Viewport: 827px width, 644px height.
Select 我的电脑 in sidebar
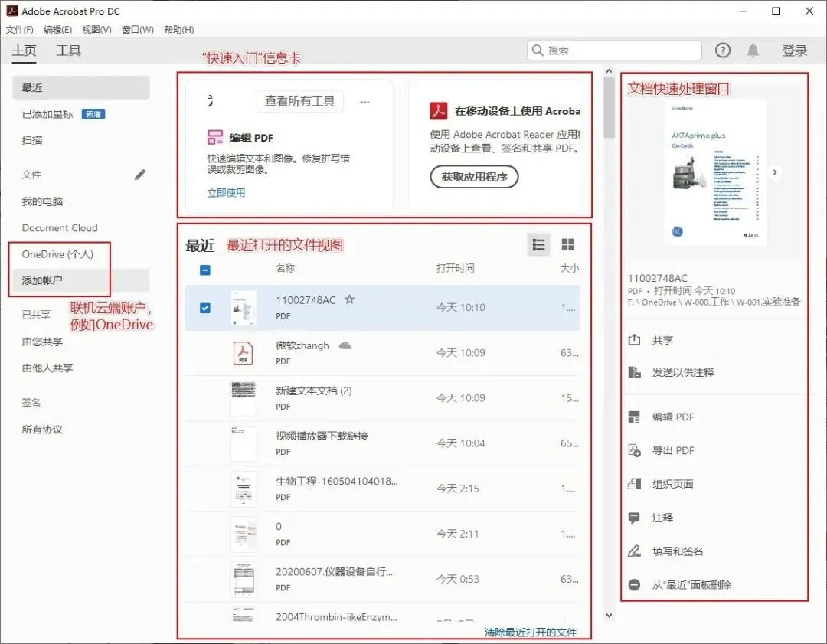tap(42, 201)
